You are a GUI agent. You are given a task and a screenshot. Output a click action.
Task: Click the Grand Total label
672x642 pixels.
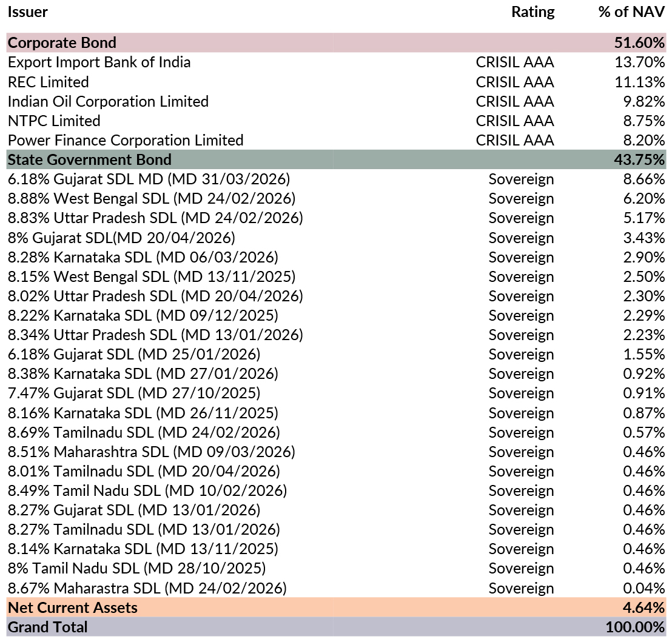(47, 627)
